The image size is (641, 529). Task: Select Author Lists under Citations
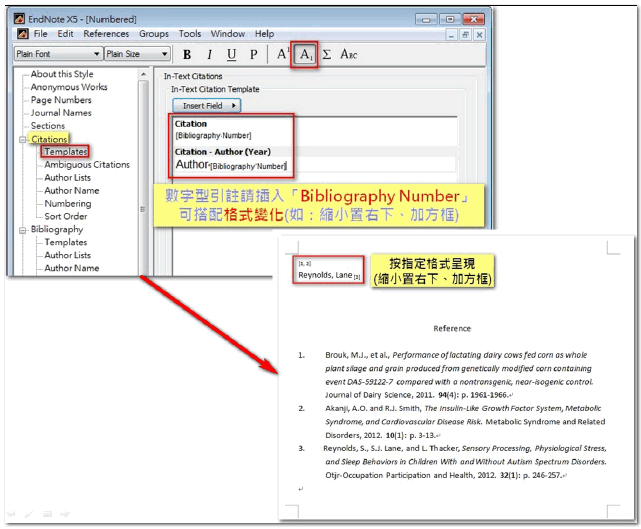pyautogui.click(x=67, y=178)
